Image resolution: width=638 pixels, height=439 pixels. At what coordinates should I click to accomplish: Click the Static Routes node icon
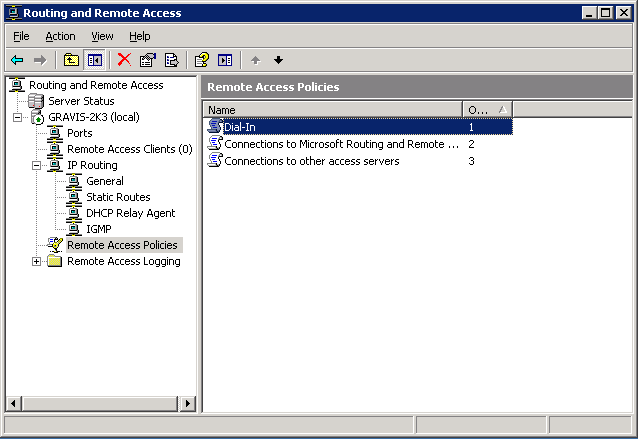point(74,197)
